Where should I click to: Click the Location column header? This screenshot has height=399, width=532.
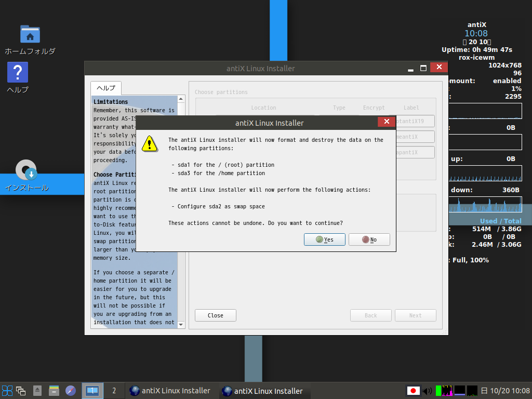[263, 108]
